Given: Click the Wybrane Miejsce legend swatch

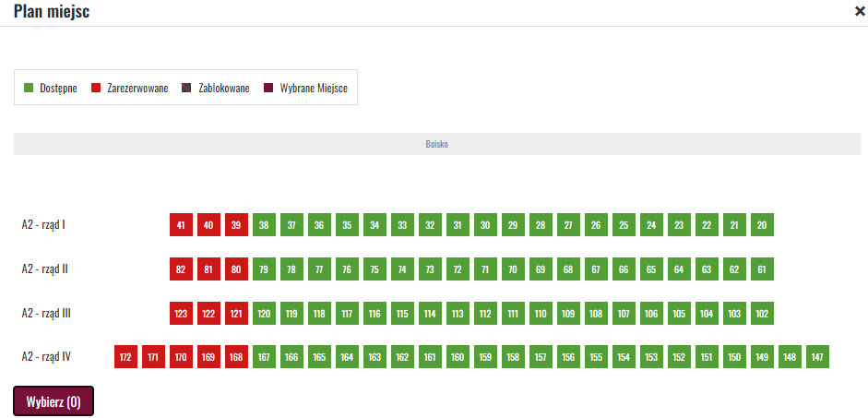Looking at the screenshot, I should click(x=268, y=88).
